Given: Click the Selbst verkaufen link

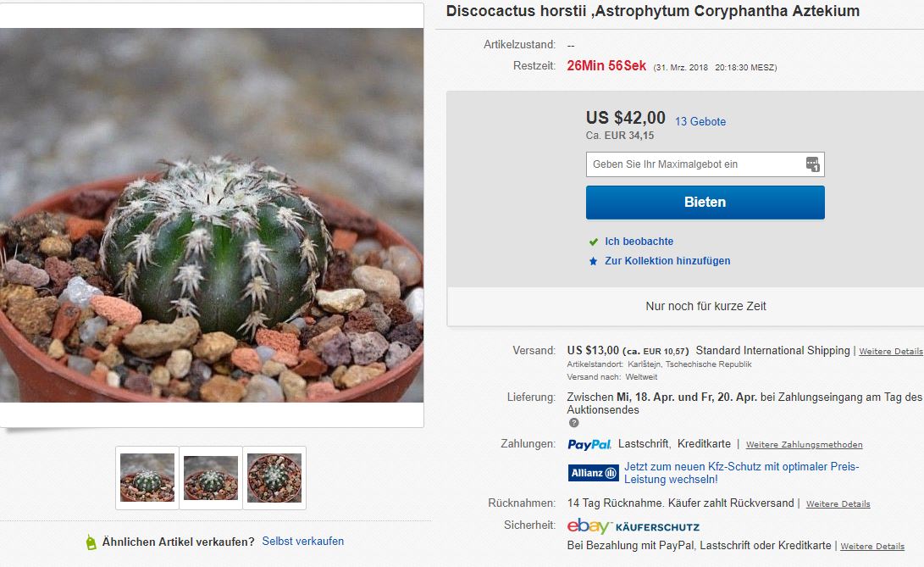Looking at the screenshot, I should 302,541.
